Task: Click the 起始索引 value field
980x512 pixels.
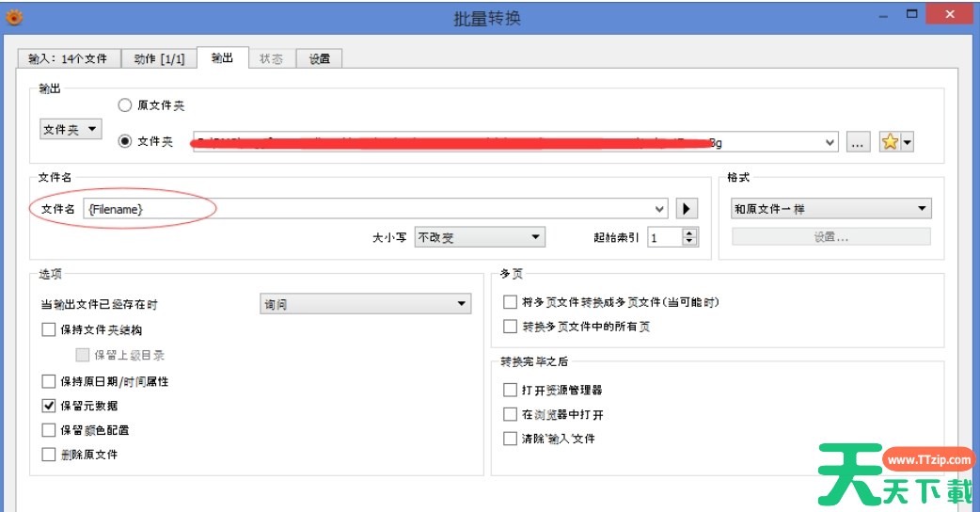Action: 664,237
